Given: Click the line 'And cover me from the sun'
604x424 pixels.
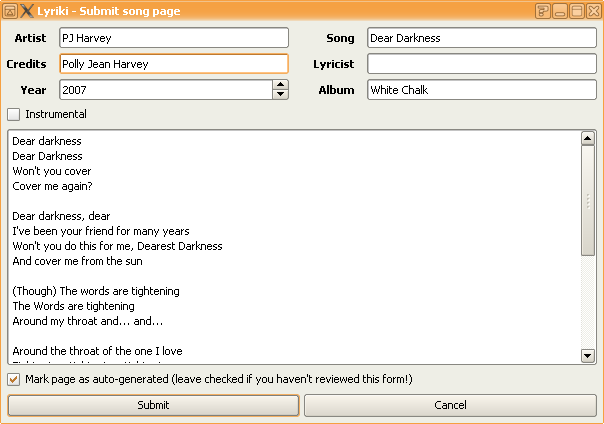Looking at the screenshot, I should pyautogui.click(x=77, y=261).
